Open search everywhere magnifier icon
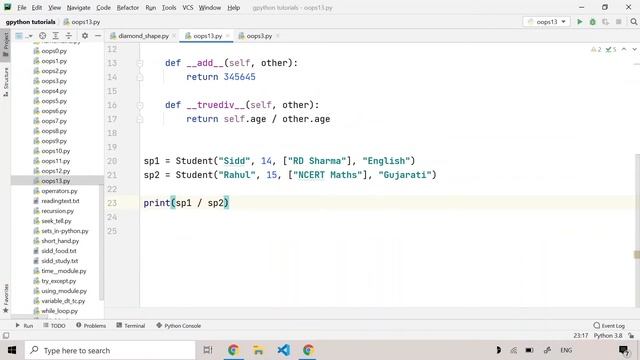Screen dimensions: 640x360 [633, 22]
